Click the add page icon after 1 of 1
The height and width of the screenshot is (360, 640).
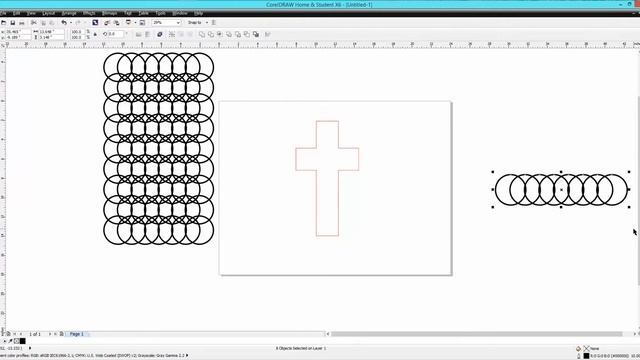[x=62, y=334]
